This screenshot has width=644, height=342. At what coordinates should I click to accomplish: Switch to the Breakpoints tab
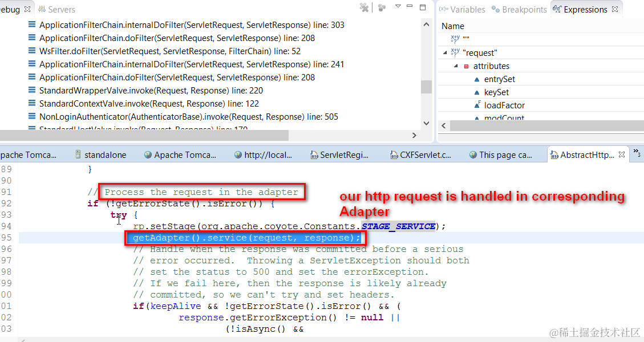click(520, 9)
